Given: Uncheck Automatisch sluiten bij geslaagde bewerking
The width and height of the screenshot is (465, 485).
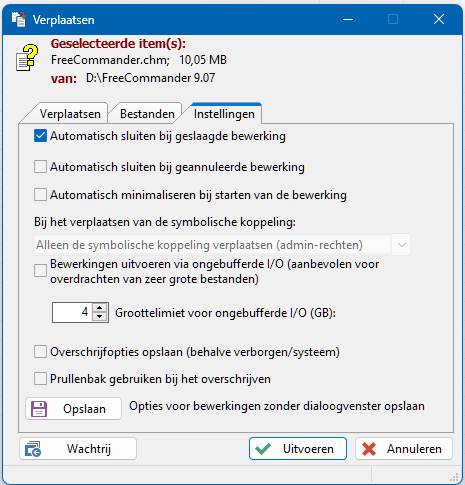Looking at the screenshot, I should point(40,136).
